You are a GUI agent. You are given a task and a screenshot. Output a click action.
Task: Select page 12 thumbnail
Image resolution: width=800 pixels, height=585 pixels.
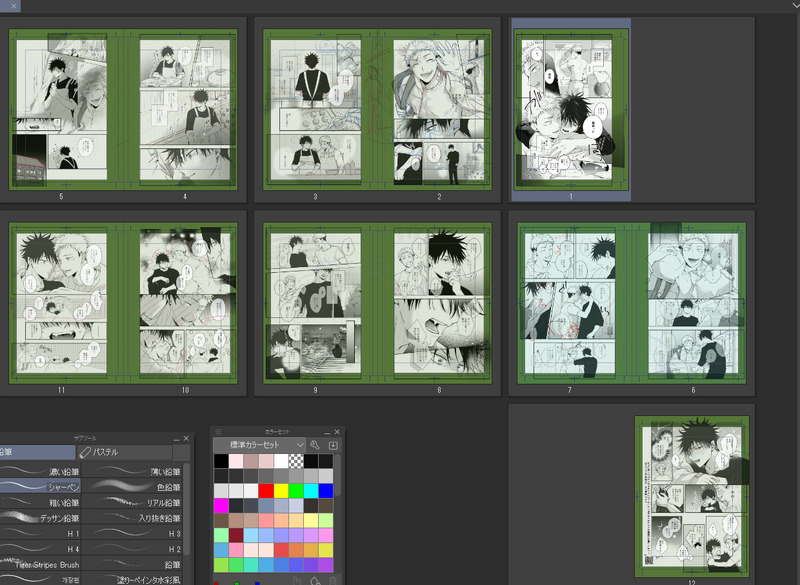[x=692, y=496]
